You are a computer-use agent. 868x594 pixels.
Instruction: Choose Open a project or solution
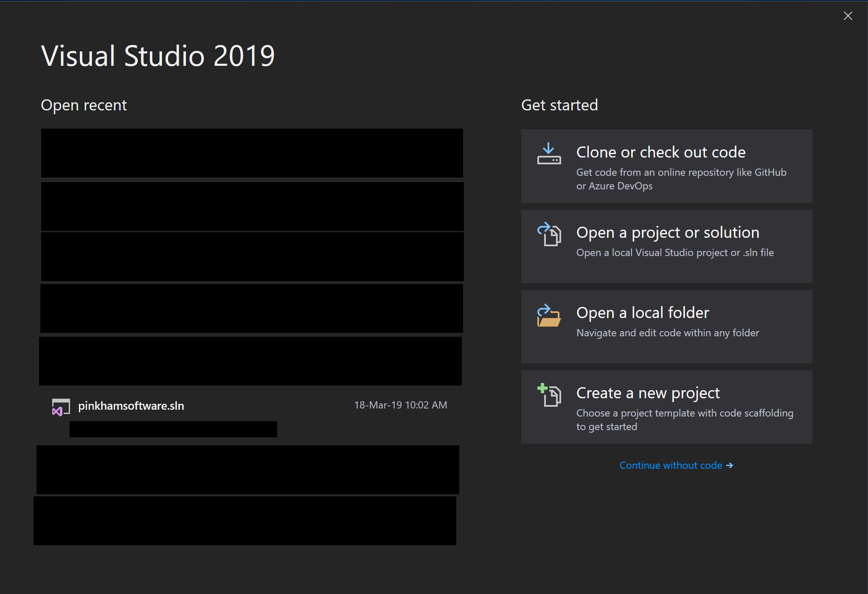pyautogui.click(x=666, y=246)
